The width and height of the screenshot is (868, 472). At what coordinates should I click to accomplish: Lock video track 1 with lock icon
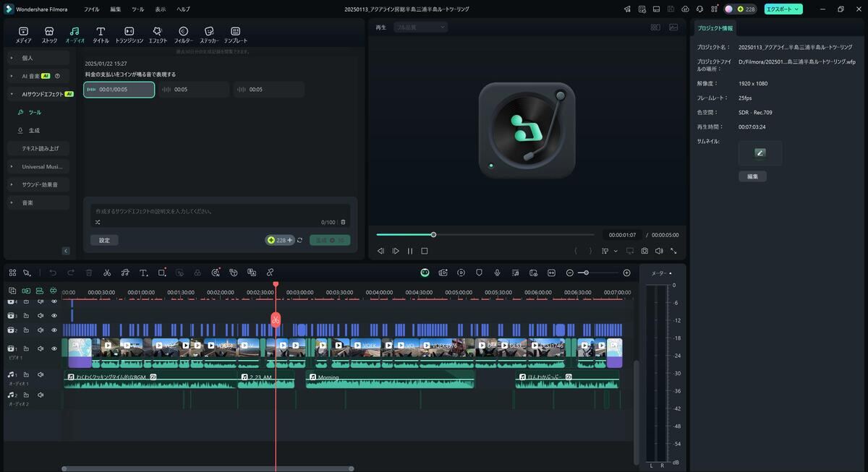click(26, 348)
